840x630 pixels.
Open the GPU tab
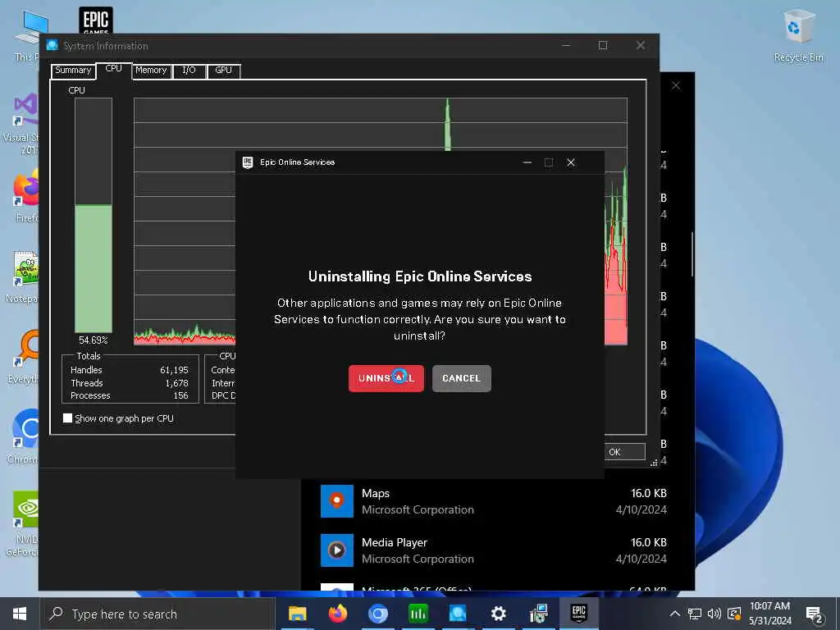[x=223, y=71]
